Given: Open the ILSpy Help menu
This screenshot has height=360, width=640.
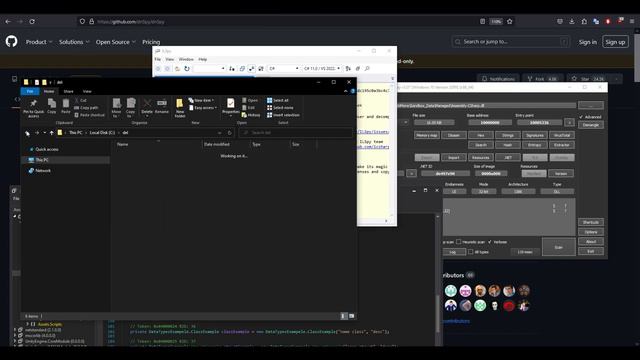Looking at the screenshot, I should tap(202, 59).
